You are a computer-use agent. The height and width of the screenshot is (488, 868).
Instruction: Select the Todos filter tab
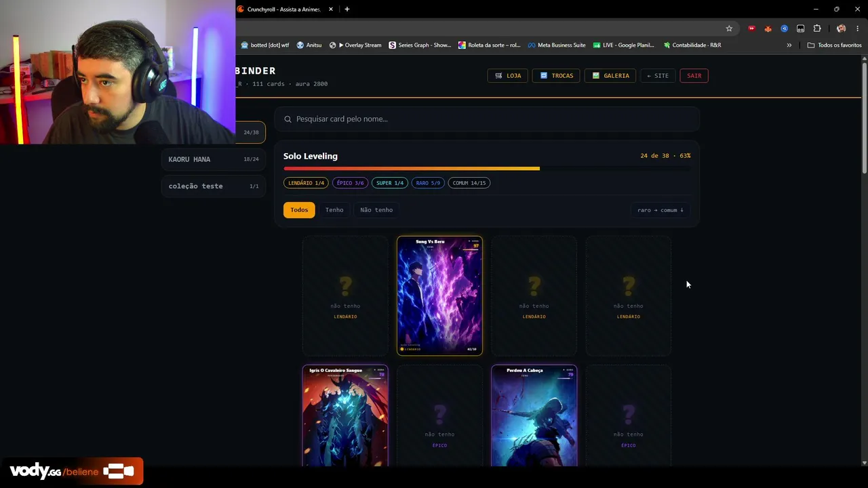point(299,210)
